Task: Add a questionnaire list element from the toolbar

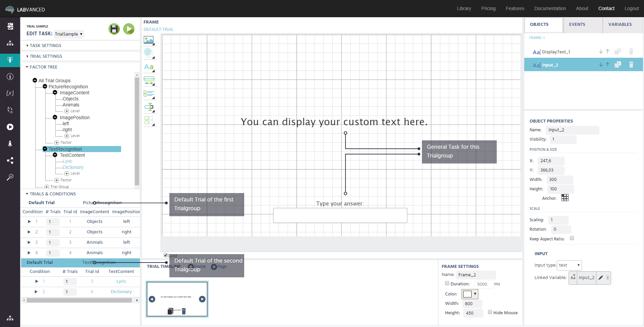Action: coord(149,94)
